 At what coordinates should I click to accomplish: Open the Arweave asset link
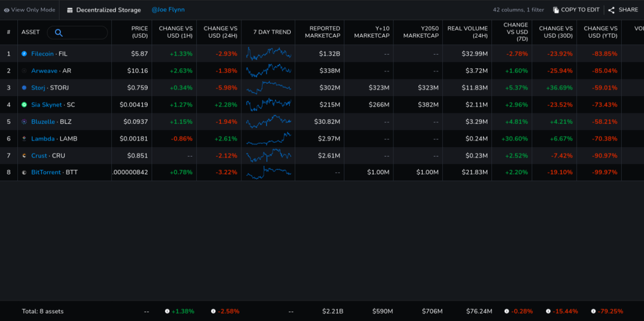coord(44,71)
